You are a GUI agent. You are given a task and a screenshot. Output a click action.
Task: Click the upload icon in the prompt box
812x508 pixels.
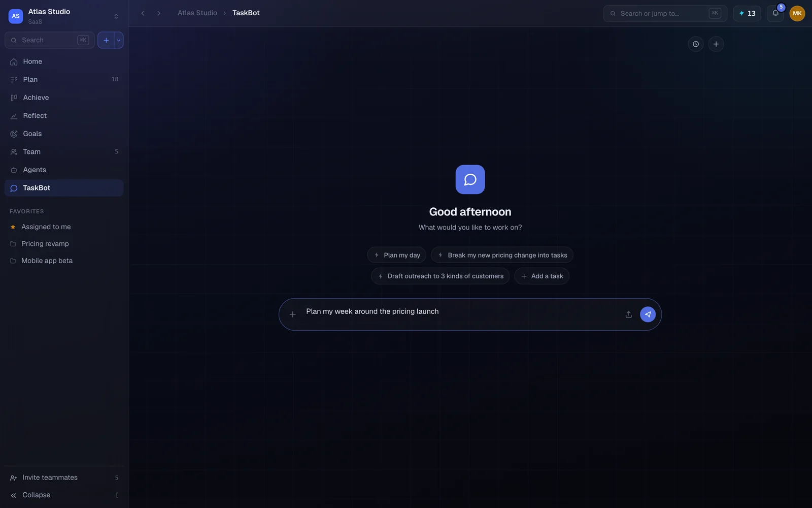(628, 314)
